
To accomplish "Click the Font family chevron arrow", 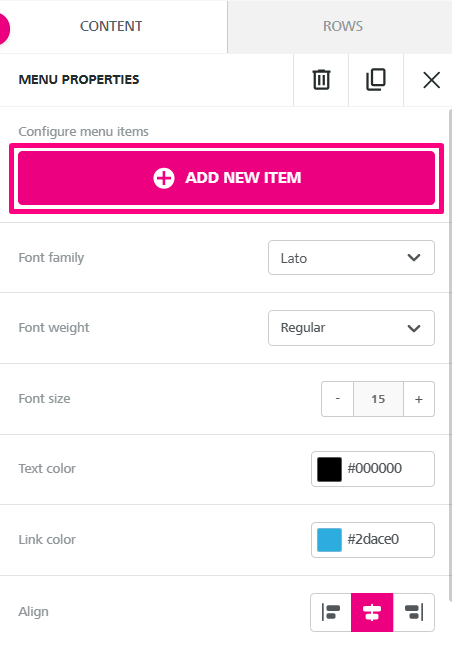I will pos(414,257).
